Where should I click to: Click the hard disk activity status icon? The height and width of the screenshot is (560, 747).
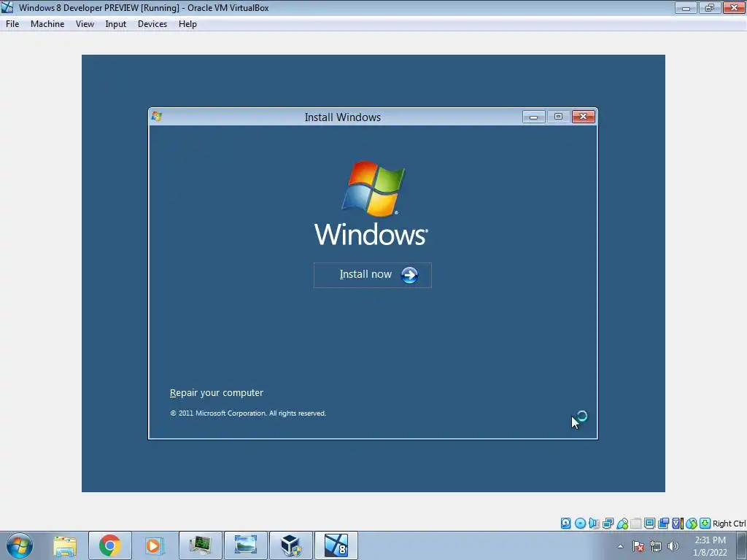click(x=566, y=524)
